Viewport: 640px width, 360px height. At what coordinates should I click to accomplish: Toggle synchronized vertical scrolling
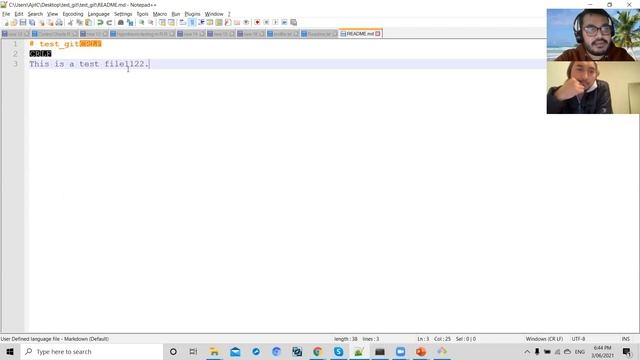click(x=162, y=22)
